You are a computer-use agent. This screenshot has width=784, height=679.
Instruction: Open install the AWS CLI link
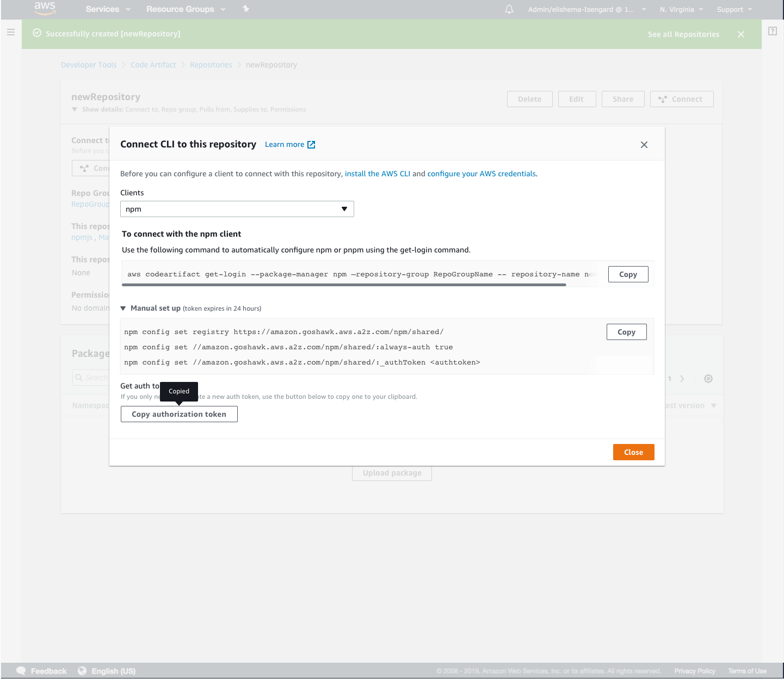pos(378,174)
